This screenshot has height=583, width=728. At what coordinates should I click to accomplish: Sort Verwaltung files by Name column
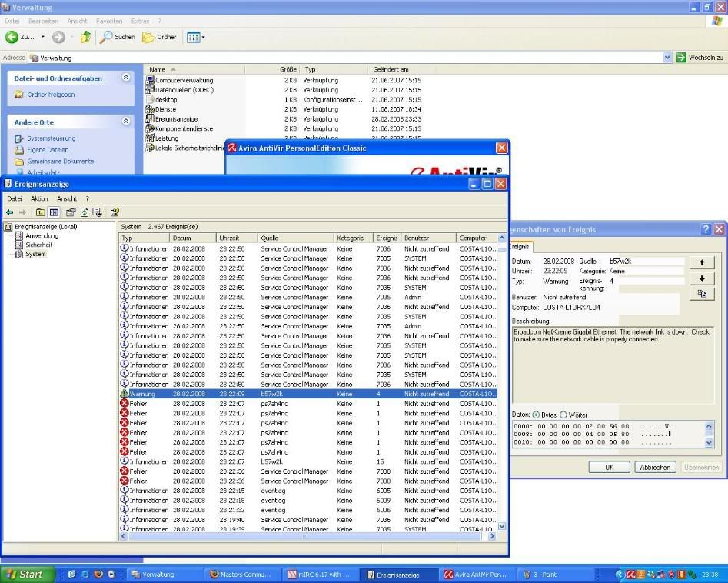[x=195, y=70]
